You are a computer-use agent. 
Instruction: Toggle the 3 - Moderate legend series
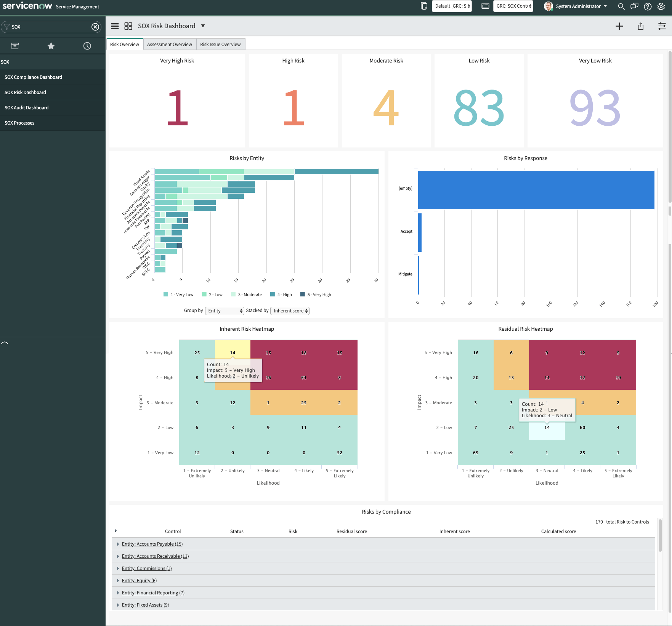click(246, 295)
